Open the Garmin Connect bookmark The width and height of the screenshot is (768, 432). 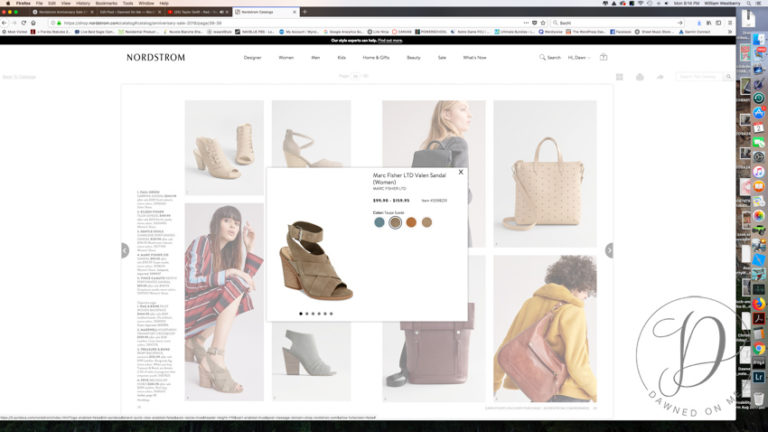[695, 32]
